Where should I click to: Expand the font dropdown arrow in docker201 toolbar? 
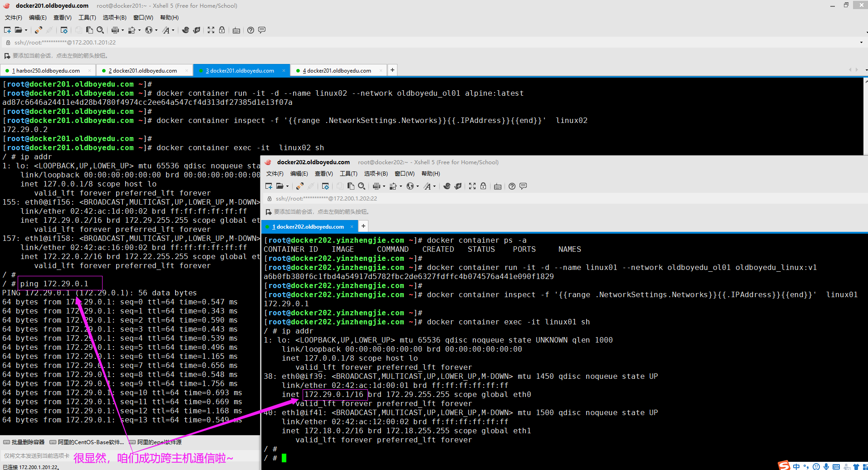173,30
